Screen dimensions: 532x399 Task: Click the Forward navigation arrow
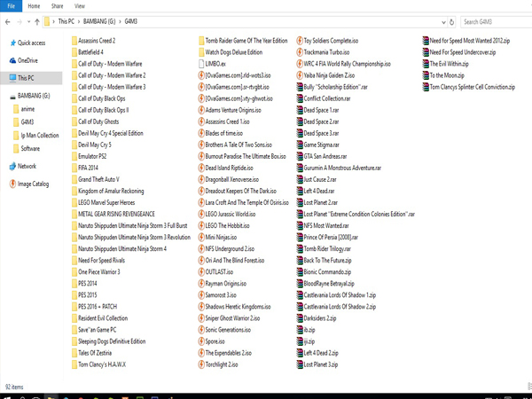20,22
